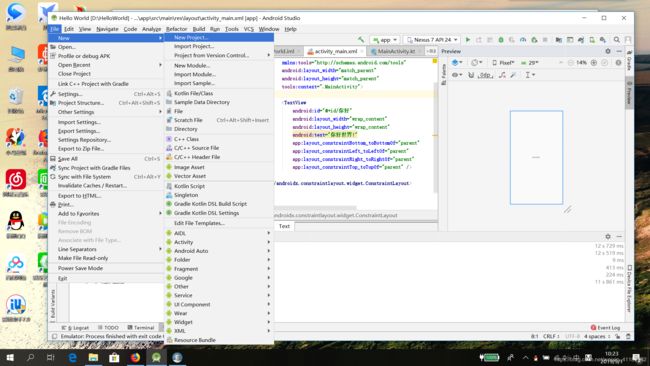Open the toolbar search magnifier

[616, 40]
